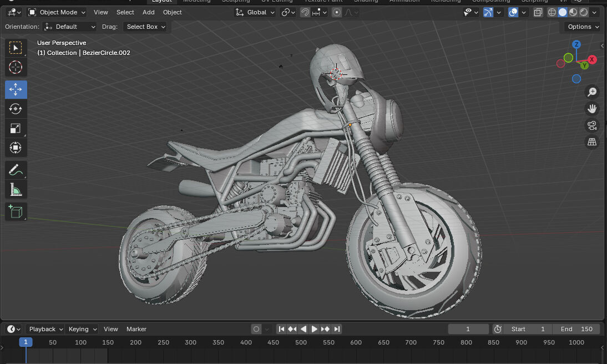Open the Add menu

pos(148,12)
